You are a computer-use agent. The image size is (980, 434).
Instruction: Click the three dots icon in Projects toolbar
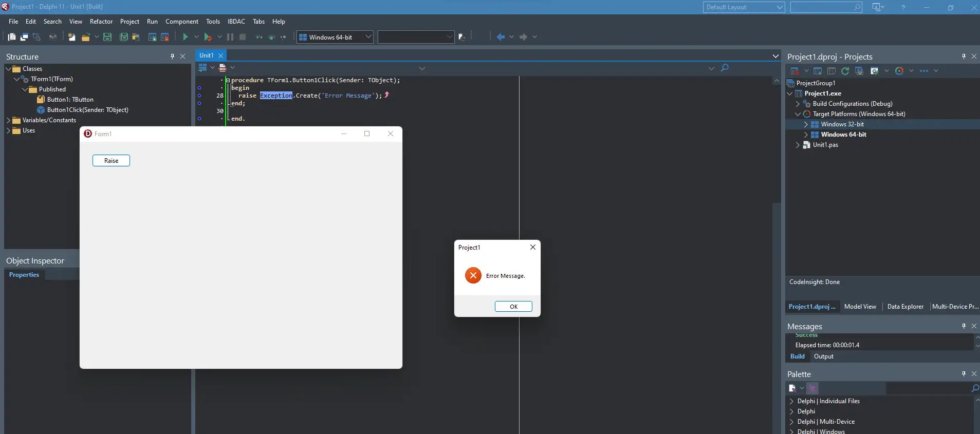point(924,70)
